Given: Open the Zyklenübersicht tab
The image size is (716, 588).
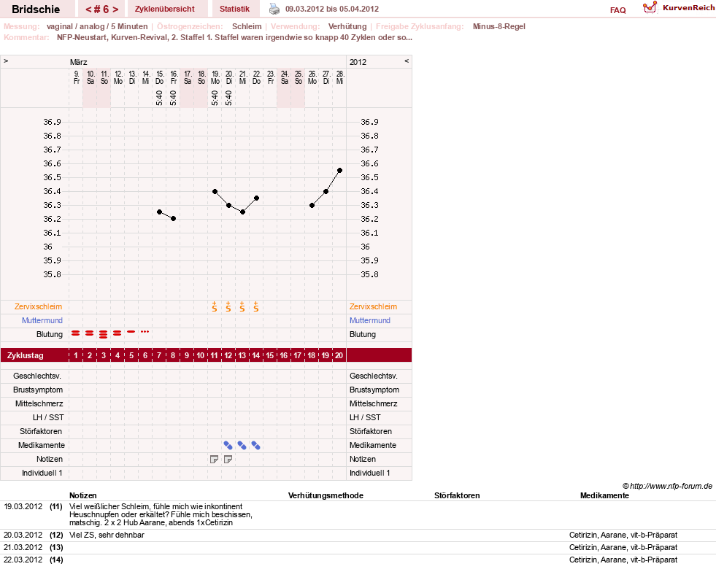Looking at the screenshot, I should [164, 9].
